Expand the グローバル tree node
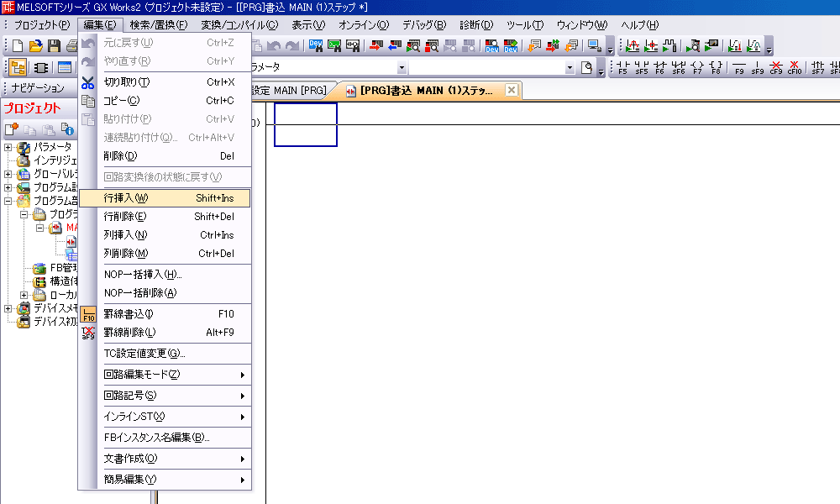Viewport: 840px width, 504px height. pos(8,174)
